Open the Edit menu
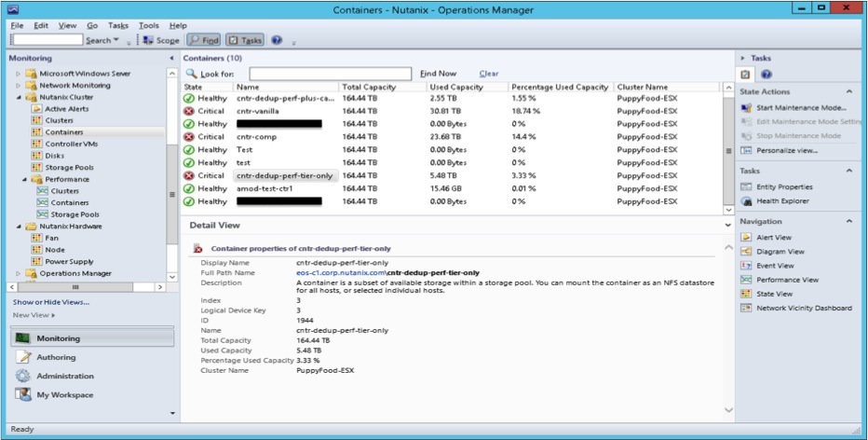 tap(41, 25)
